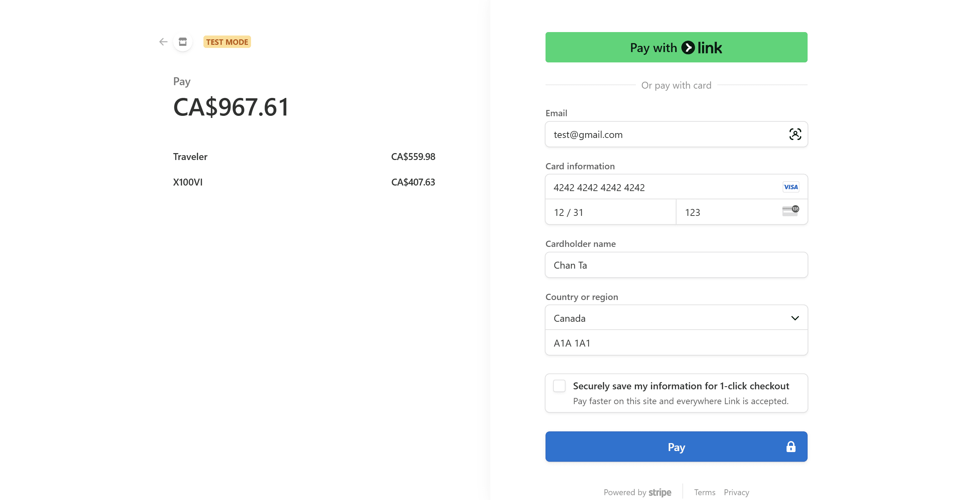Open the Privacy link
The image size is (980, 500).
pyautogui.click(x=736, y=492)
